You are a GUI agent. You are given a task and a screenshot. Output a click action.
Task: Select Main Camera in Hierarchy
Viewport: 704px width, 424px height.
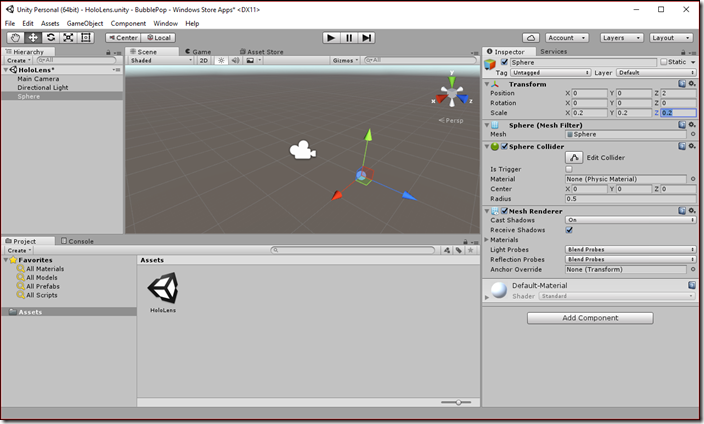coord(38,79)
